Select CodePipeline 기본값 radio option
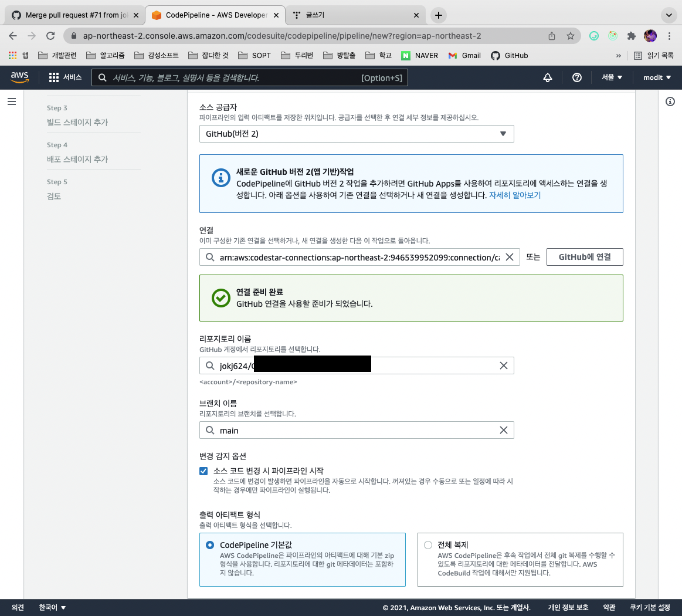 point(210,544)
